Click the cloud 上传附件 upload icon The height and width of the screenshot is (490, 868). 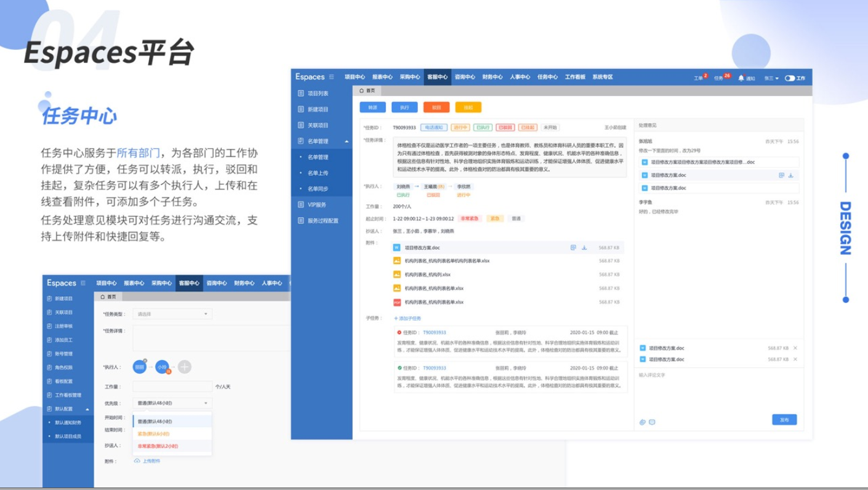coord(137,460)
